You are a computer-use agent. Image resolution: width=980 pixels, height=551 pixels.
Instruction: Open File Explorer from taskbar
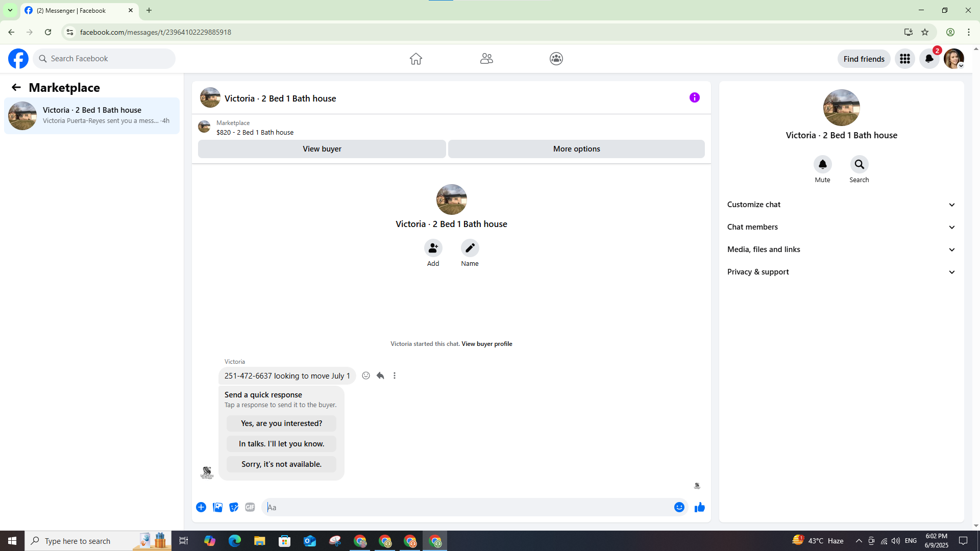(x=260, y=541)
